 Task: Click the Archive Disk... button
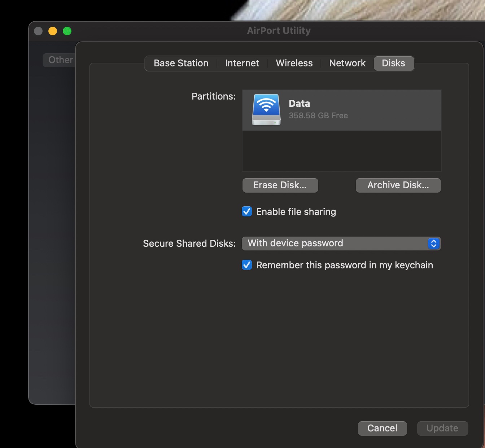point(398,185)
